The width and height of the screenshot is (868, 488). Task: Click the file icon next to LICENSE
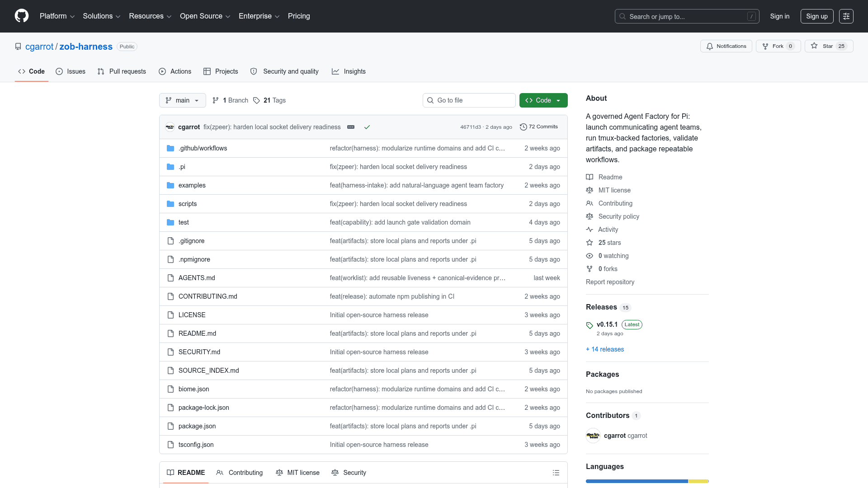point(170,315)
